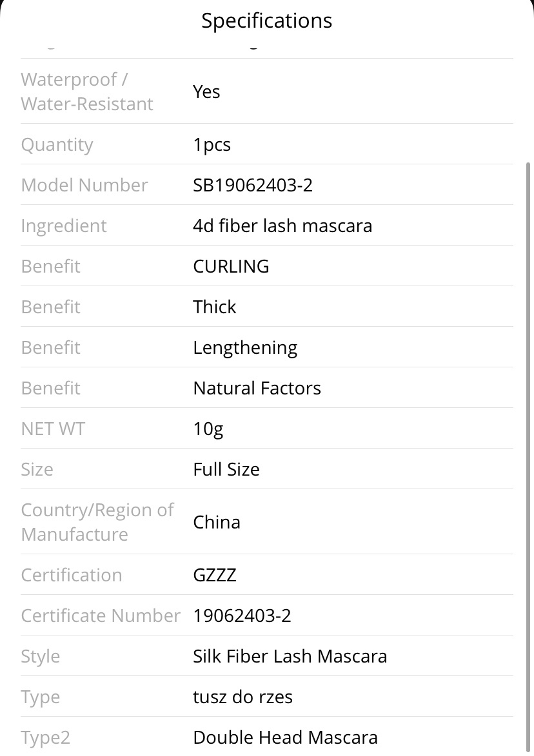534x756 pixels.
Task: Select the Model Number value SB19062403-2
Action: [x=253, y=185]
